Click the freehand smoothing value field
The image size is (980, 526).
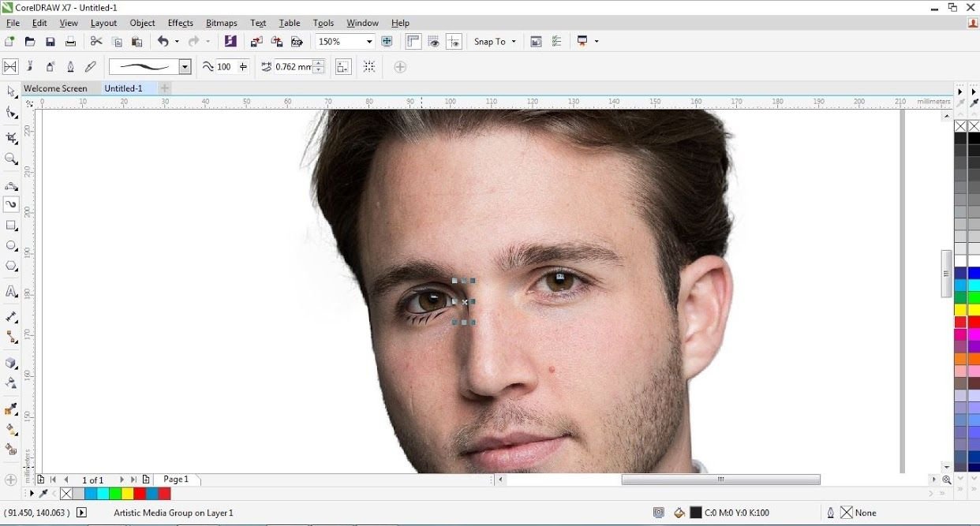225,67
